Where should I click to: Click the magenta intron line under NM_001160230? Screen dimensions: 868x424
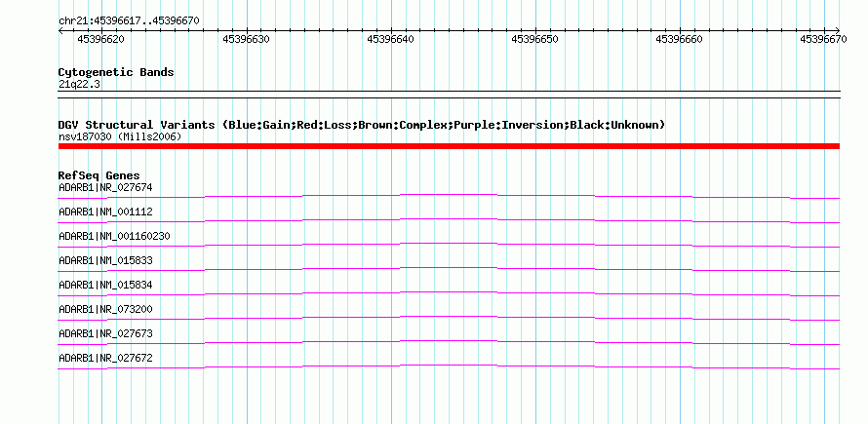pos(449,244)
